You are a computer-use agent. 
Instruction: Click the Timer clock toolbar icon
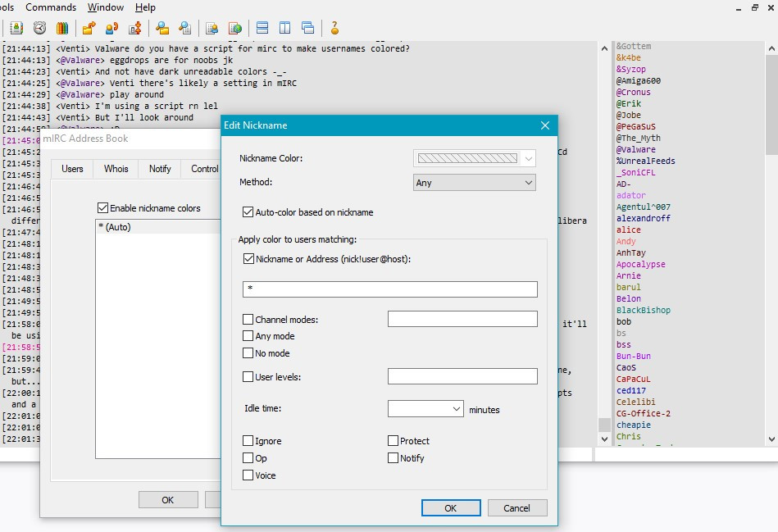tap(39, 28)
